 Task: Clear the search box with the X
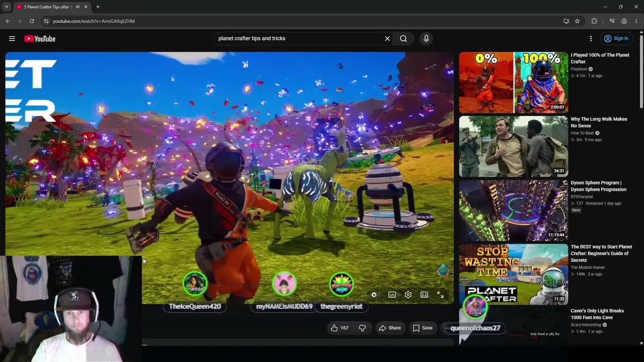click(x=387, y=39)
